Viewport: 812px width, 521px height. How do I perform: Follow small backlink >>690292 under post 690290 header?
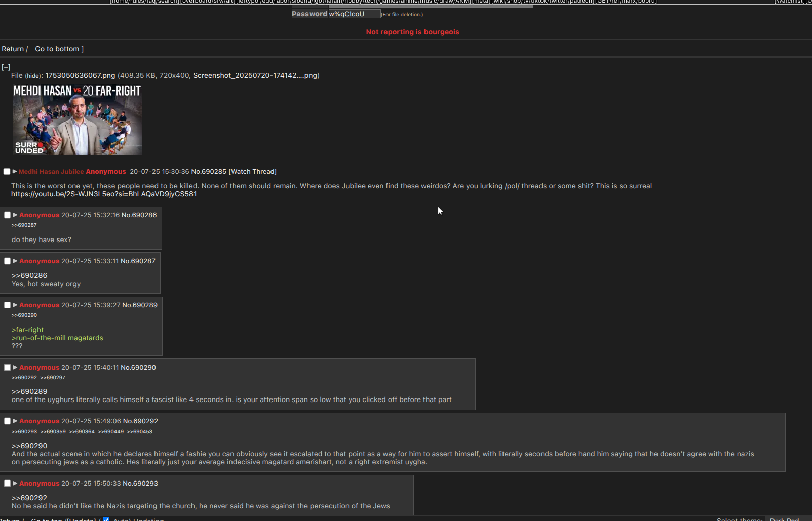pyautogui.click(x=24, y=377)
